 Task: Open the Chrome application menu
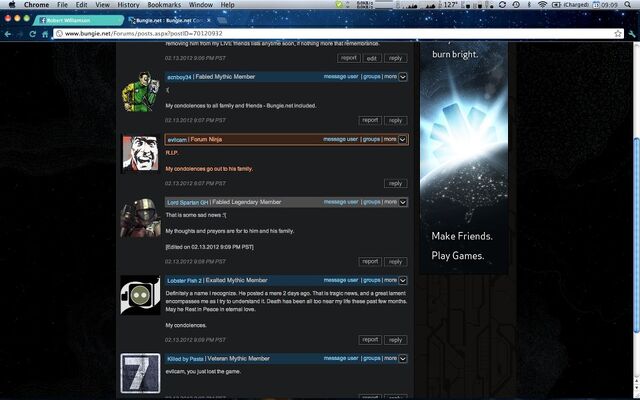tap(36, 4)
